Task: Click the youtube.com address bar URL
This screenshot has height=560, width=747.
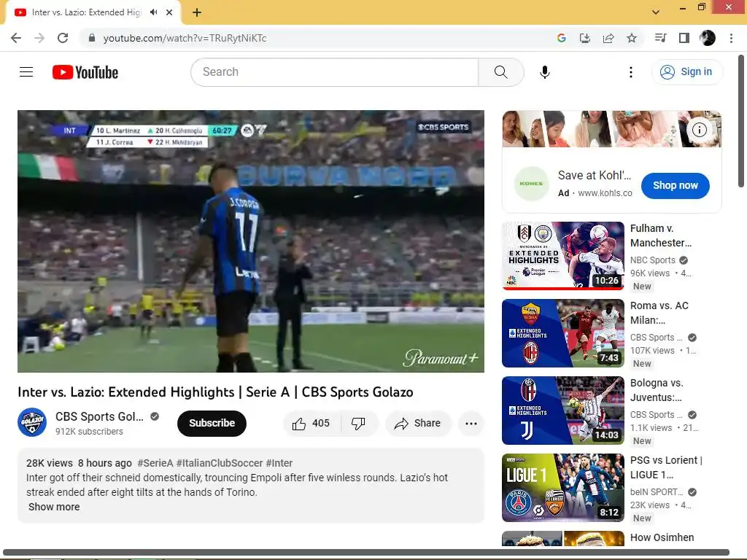Action: (x=185, y=38)
